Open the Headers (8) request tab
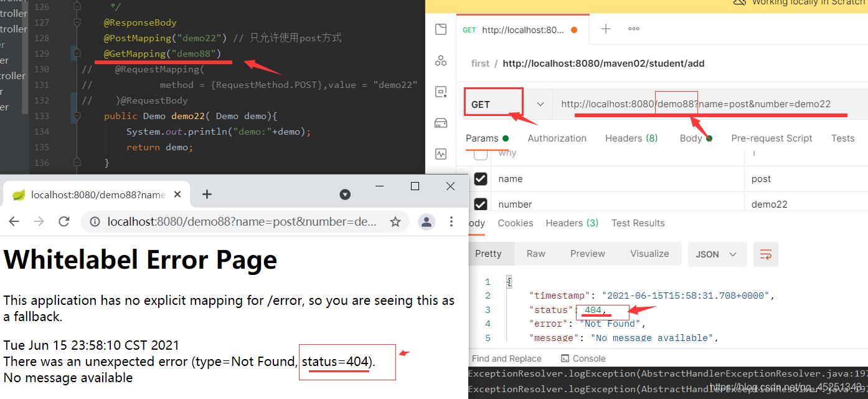The image size is (868, 399). coord(631,138)
